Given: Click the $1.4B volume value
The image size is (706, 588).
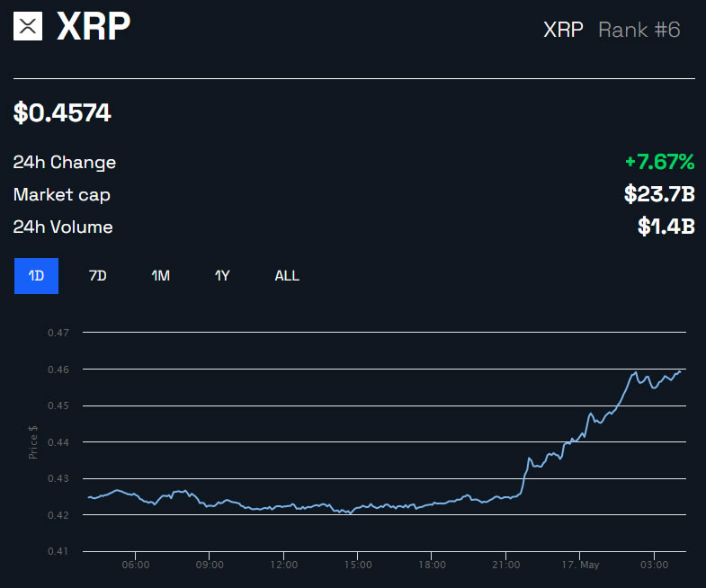Looking at the screenshot, I should tap(666, 227).
